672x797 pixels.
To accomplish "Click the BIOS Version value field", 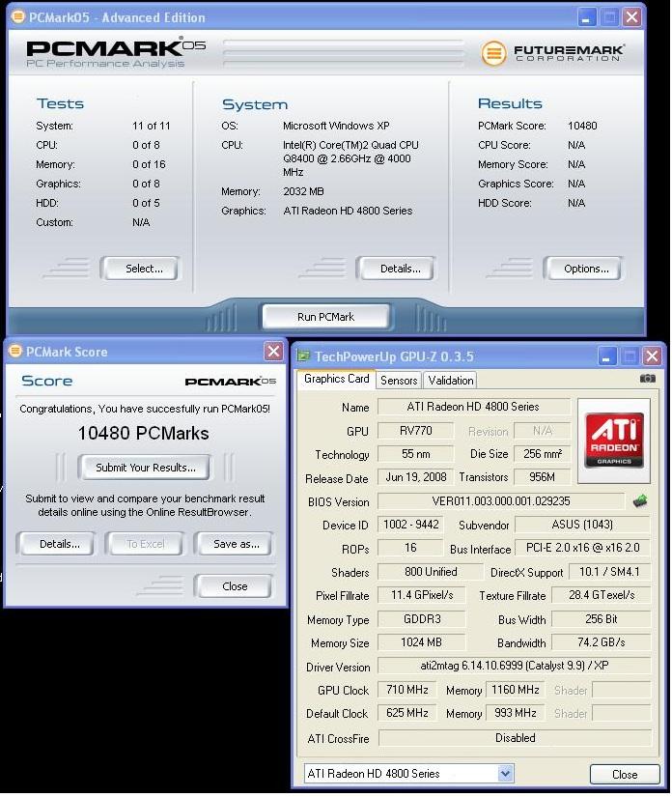I will click(x=501, y=501).
